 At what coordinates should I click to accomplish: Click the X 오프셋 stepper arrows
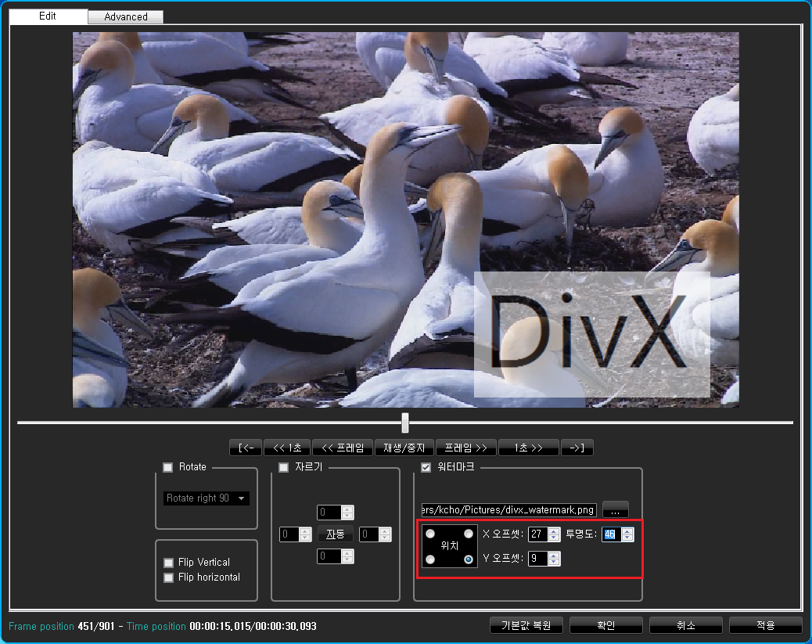click(x=554, y=534)
